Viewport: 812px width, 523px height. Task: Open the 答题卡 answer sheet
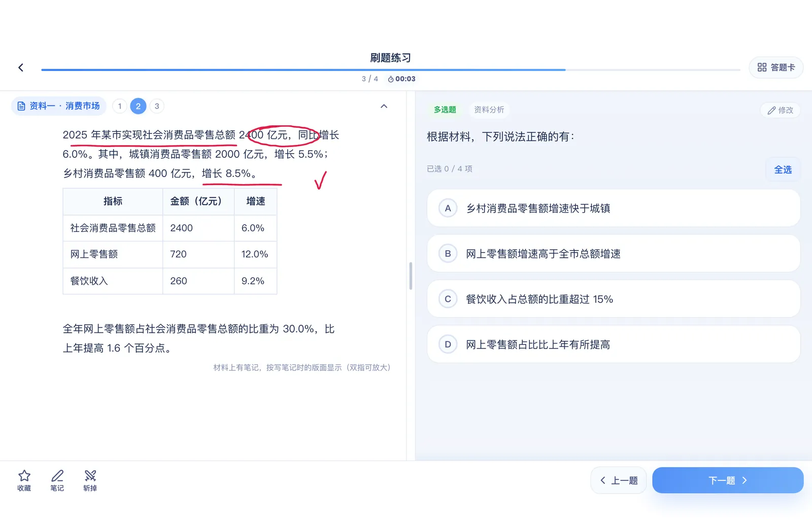[776, 67]
